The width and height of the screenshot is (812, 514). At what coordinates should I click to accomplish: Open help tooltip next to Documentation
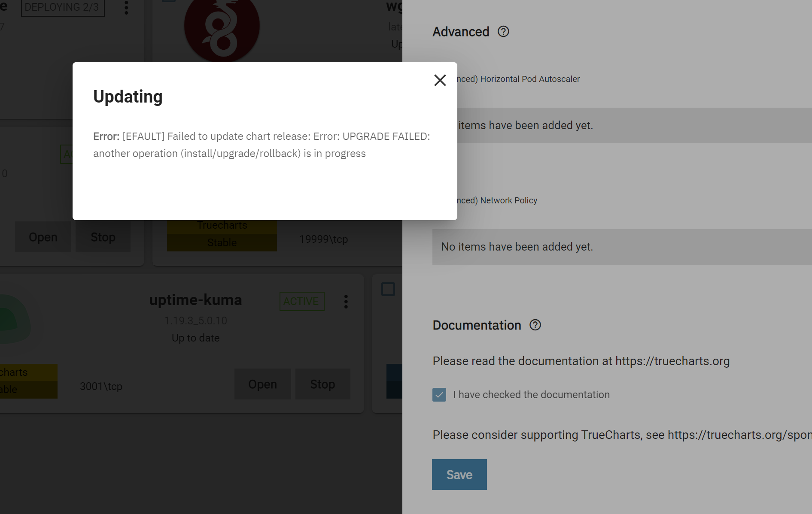535,325
